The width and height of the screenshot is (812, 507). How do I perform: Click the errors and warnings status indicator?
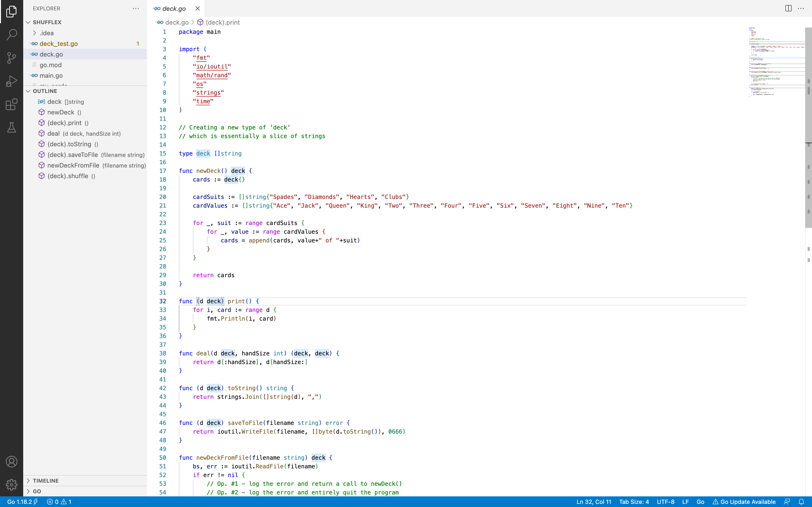click(59, 502)
